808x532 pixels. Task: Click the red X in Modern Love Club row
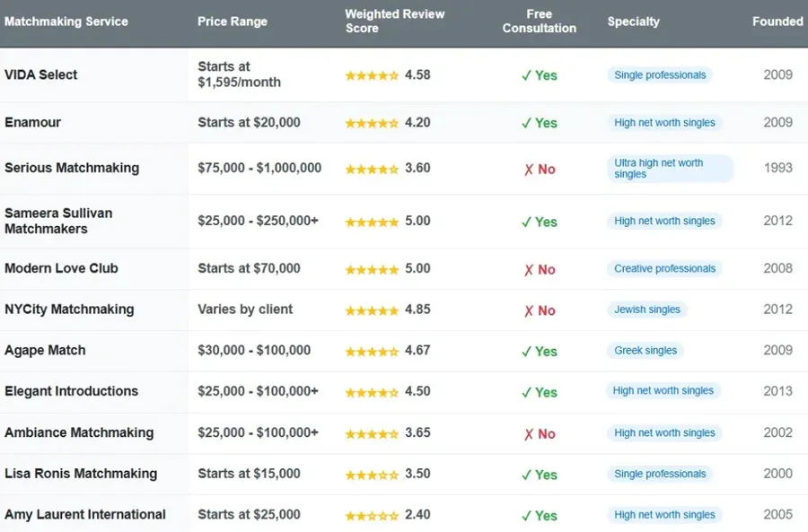pos(528,270)
